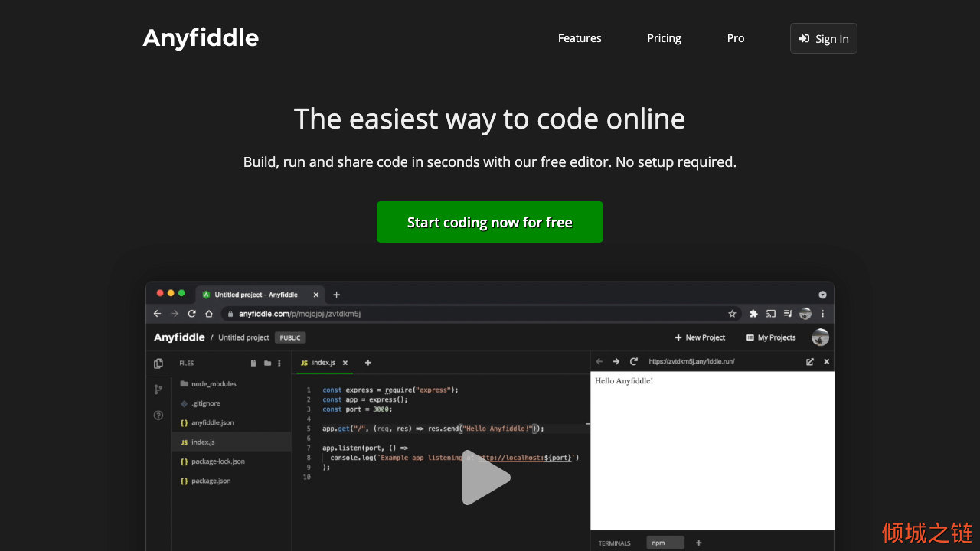980x551 pixels.
Task: Click the anyfiddle.com address bar
Action: pos(481,314)
